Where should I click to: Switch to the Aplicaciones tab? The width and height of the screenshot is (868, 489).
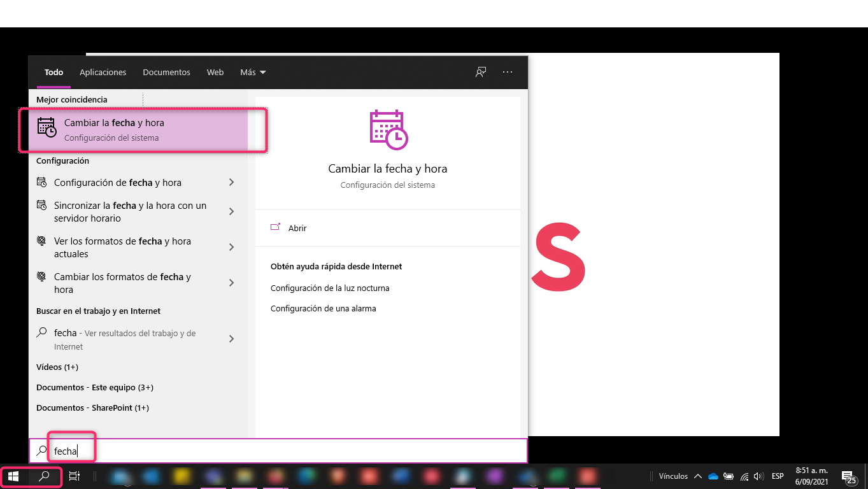(x=103, y=72)
